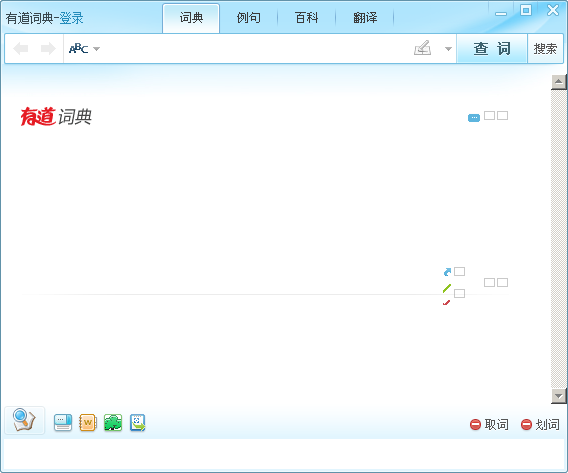The height and width of the screenshot is (473, 568).
Task: Click the green pencil icon
Action: coord(447,288)
